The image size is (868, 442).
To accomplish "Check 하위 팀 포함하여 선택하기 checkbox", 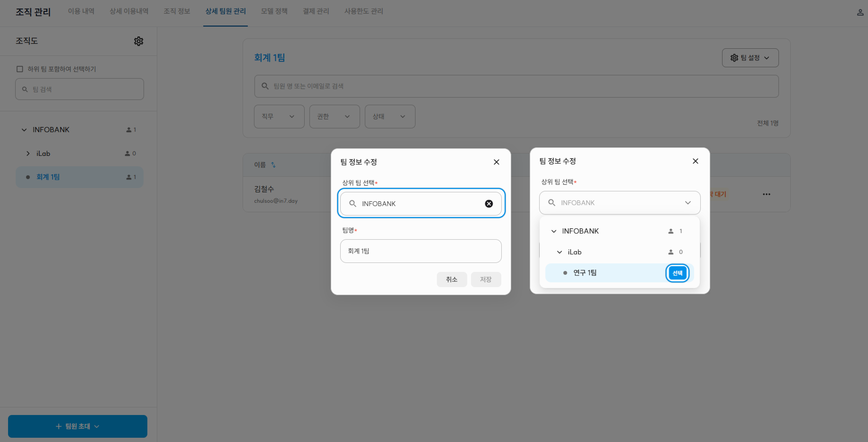I will (x=20, y=69).
